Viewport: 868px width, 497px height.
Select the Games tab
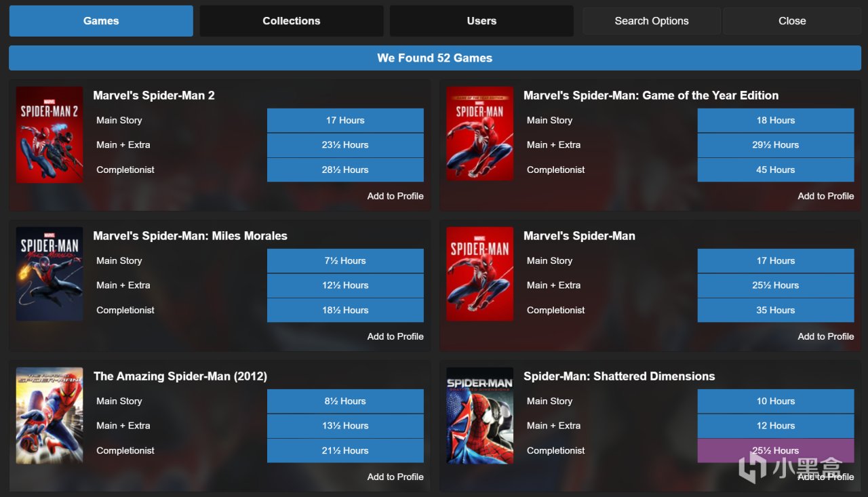pos(101,21)
